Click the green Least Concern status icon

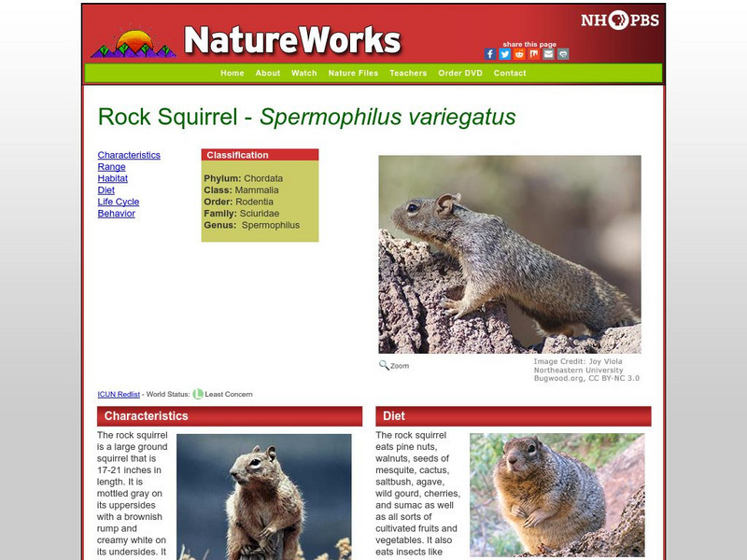[x=198, y=394]
